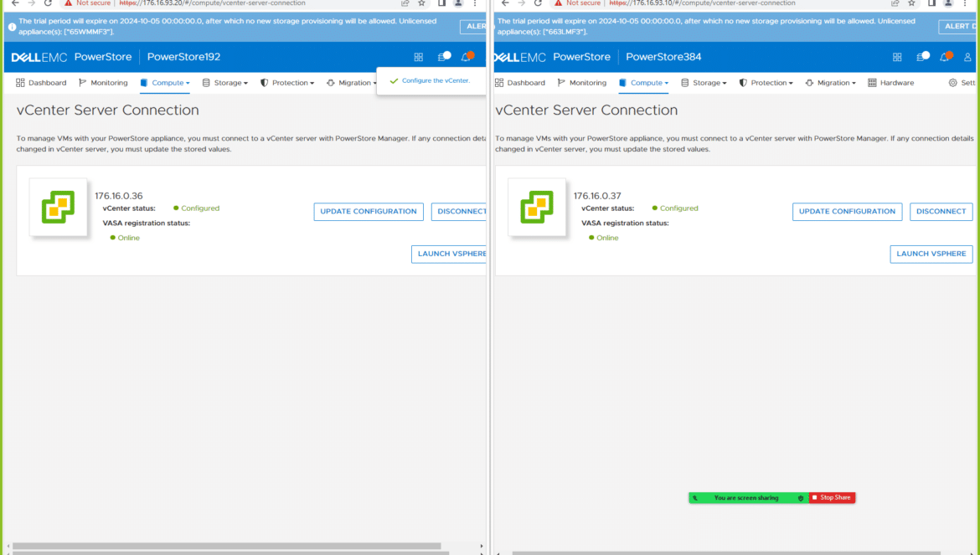Expand the Storage dropdown in PowerStore384
The width and height of the screenshot is (980, 555).
pyautogui.click(x=704, y=83)
